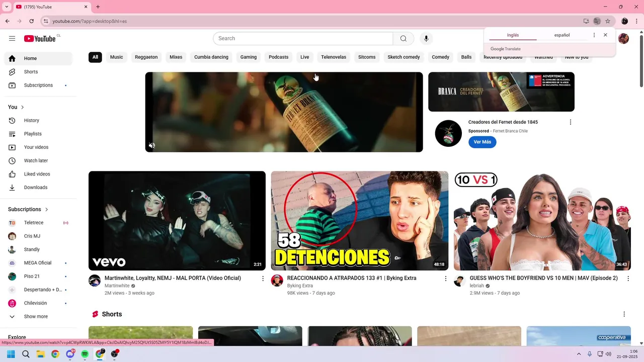Open Google Translate options menu
Viewport: 644px width, 362px height.
click(x=594, y=35)
